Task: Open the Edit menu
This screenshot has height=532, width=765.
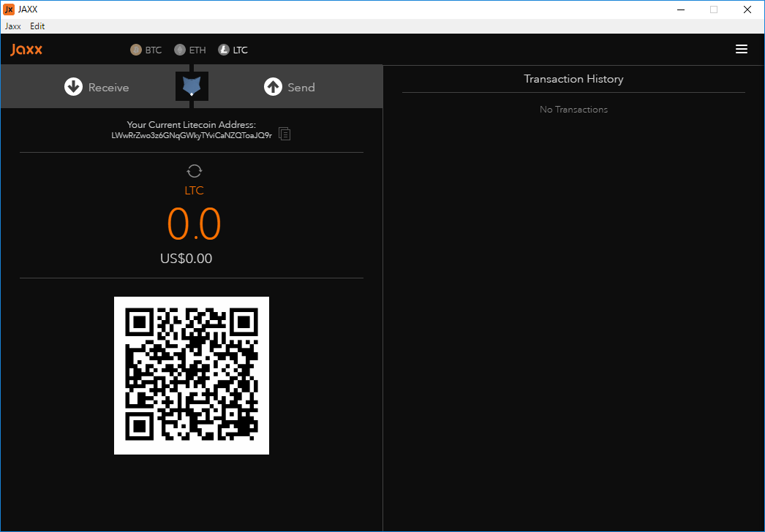Action: [x=37, y=26]
